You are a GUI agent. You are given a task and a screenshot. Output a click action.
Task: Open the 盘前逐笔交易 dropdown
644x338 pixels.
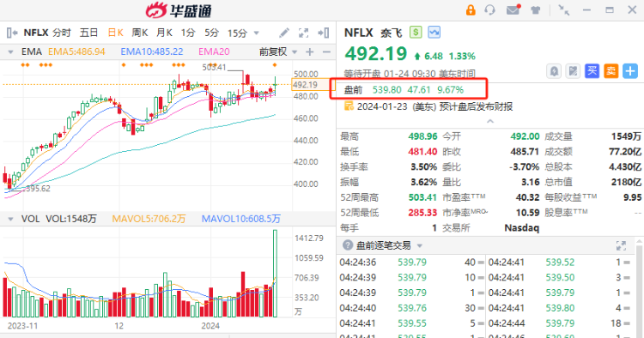click(x=420, y=245)
